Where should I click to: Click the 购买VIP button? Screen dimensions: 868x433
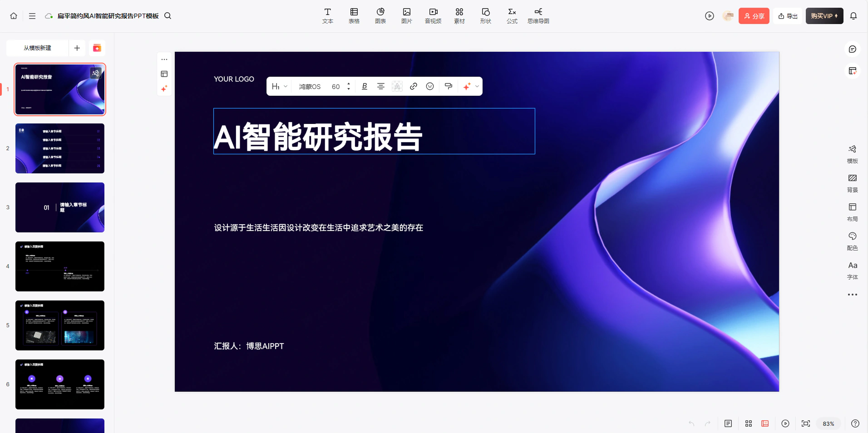[x=824, y=16]
